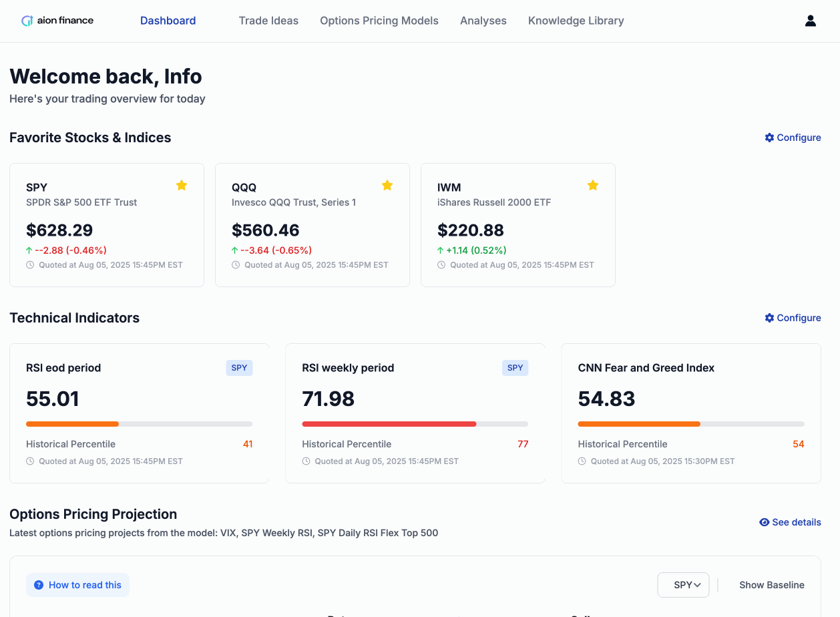Unfavorite SPY using its star icon
The height and width of the screenshot is (617, 840).
tap(182, 186)
